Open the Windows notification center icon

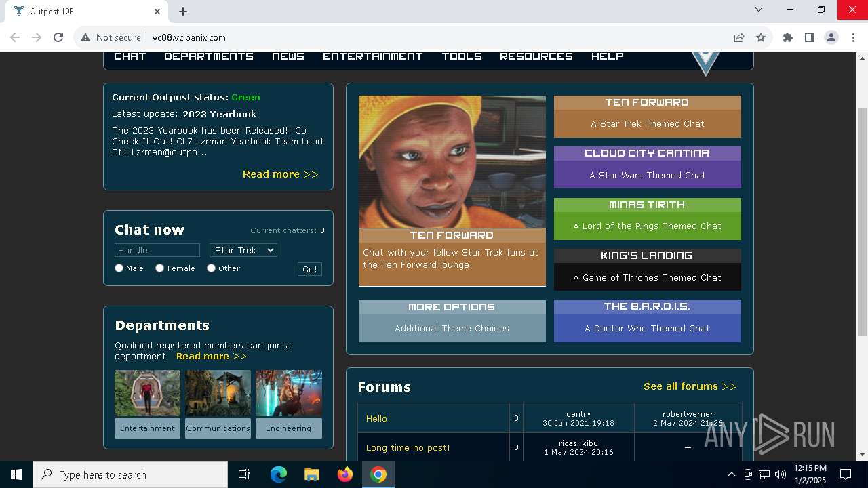pos(846,474)
